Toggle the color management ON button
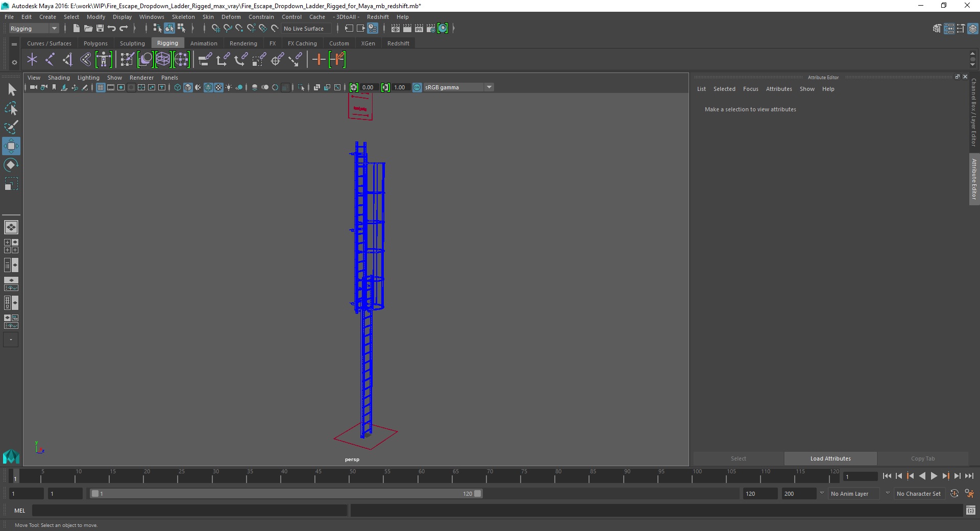The height and width of the screenshot is (531, 980). point(417,87)
